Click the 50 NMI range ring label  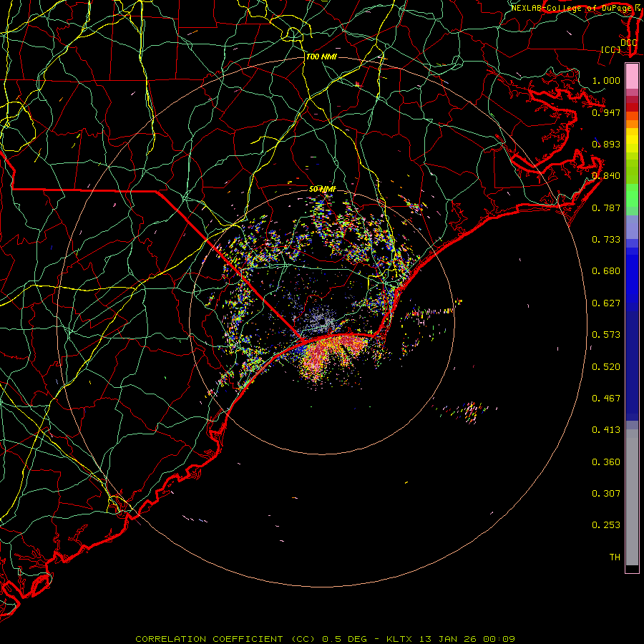pyautogui.click(x=323, y=189)
